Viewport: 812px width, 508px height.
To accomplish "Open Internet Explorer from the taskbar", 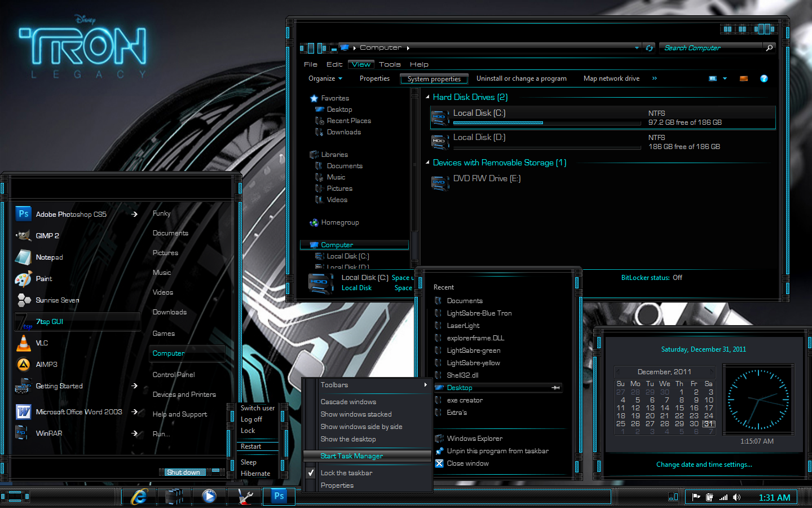I will [139, 497].
